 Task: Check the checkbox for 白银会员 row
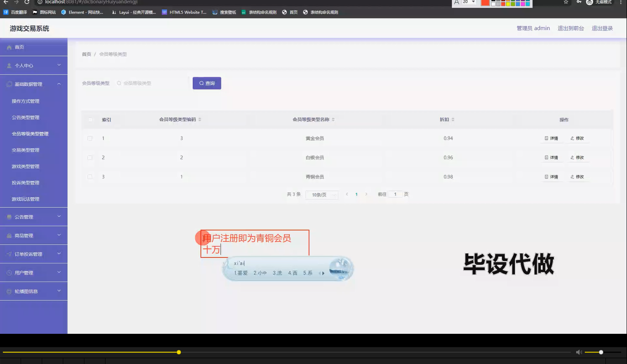tap(90, 157)
